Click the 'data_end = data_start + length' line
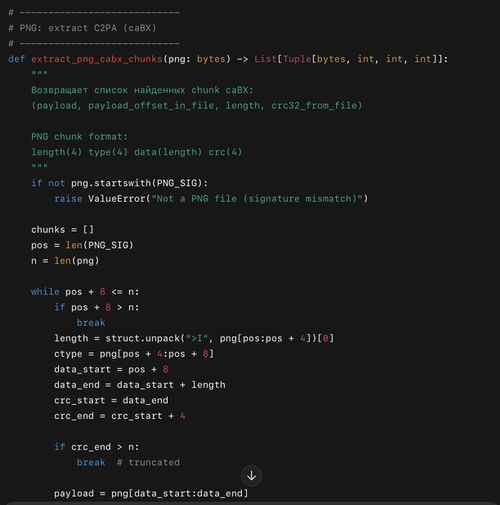Image resolution: width=500 pixels, height=505 pixels. coord(140,385)
